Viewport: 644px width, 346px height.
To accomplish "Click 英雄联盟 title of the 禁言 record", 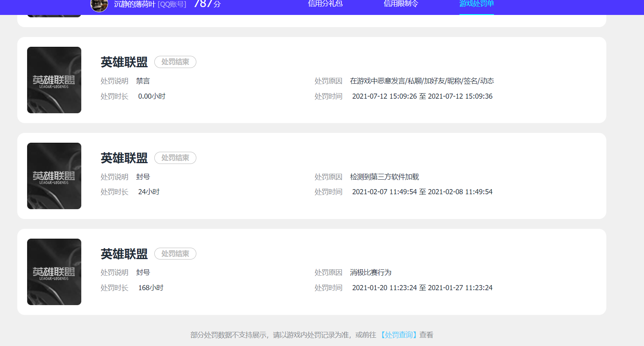I will click(124, 62).
